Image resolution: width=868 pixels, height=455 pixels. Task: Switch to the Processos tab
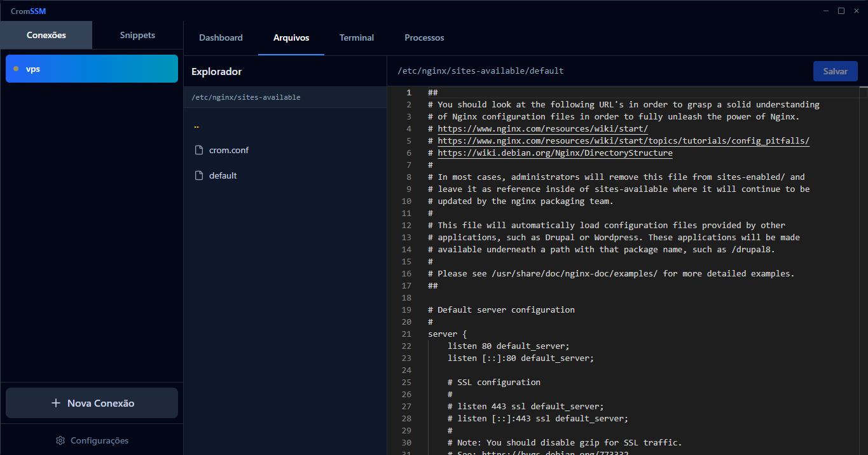(x=424, y=37)
